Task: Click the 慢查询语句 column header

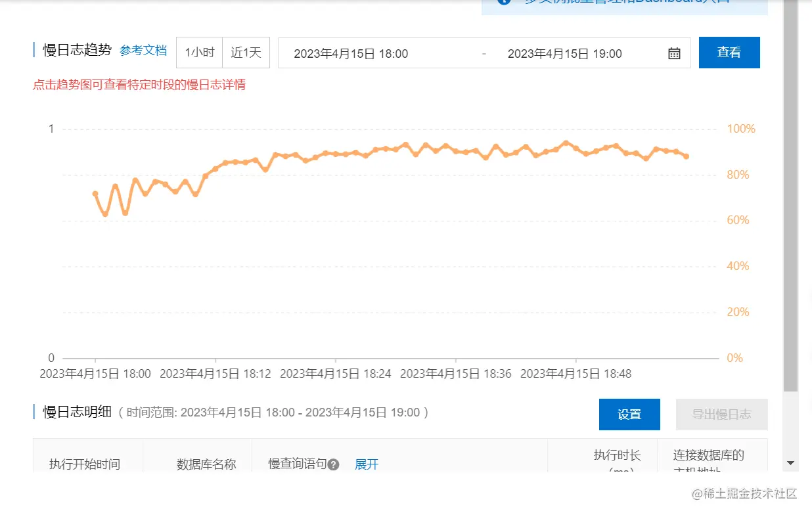Action: [x=298, y=464]
